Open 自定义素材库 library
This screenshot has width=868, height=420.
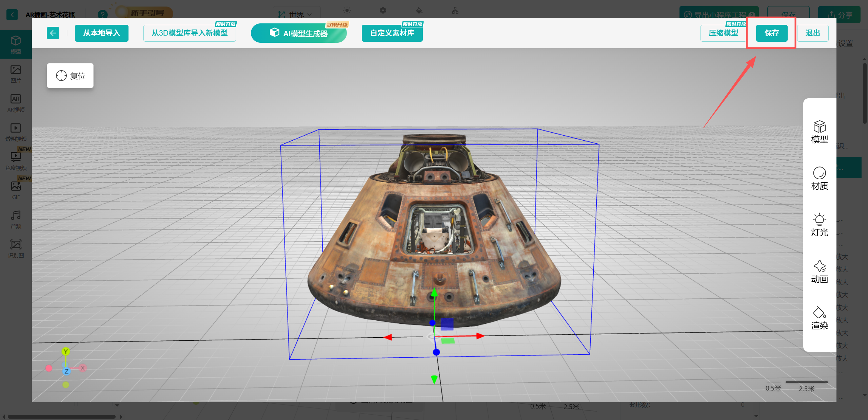392,33
